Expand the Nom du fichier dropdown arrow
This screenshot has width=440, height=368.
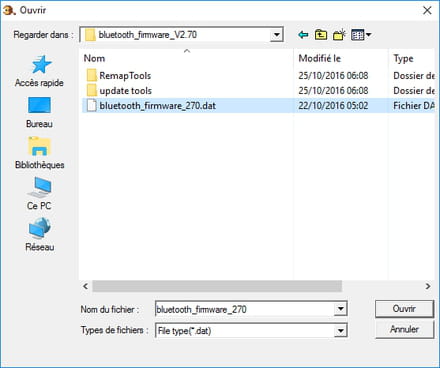[x=340, y=309]
